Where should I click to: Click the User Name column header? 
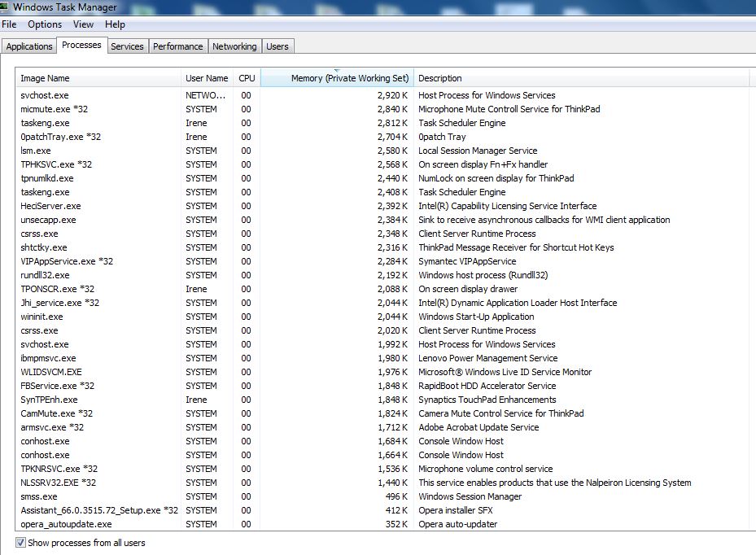click(x=207, y=78)
